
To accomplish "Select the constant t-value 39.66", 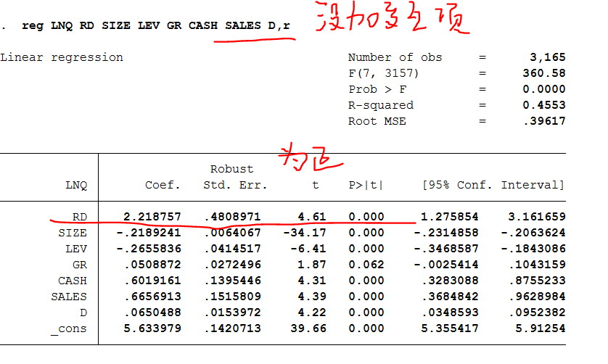I will coord(308,328).
